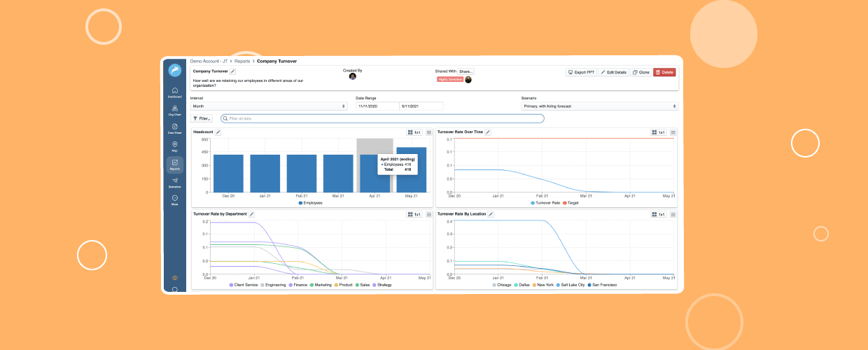Viewport: 868px width, 350px height.
Task: Click the Export PPT button
Action: coord(581,72)
